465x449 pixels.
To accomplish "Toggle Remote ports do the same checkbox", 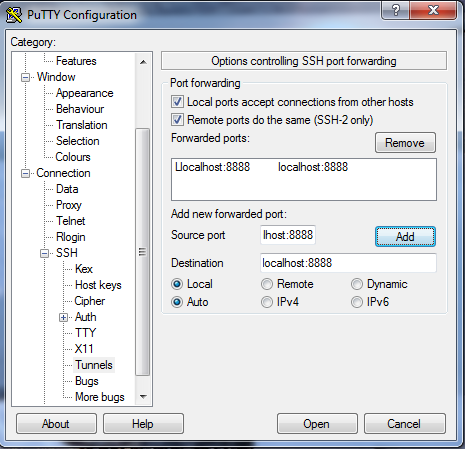I will click(x=177, y=119).
